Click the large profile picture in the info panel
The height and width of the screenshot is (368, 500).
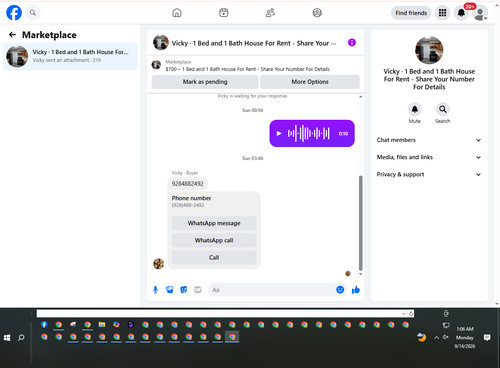click(x=429, y=50)
